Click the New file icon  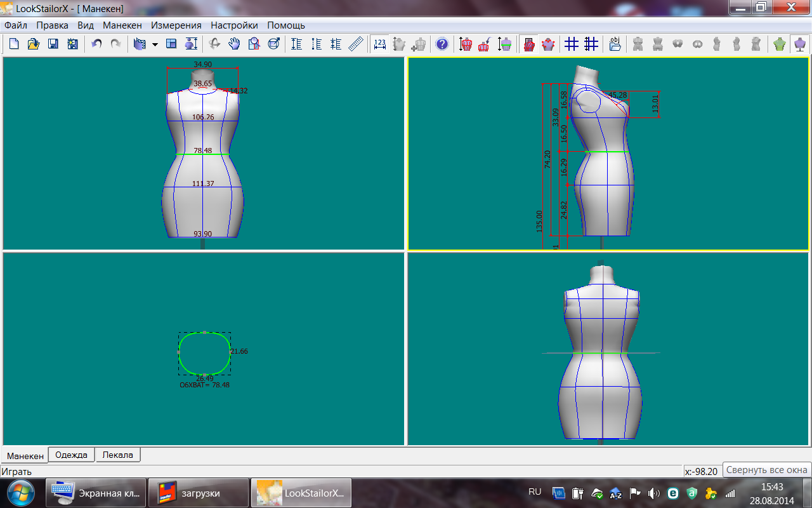[14, 44]
